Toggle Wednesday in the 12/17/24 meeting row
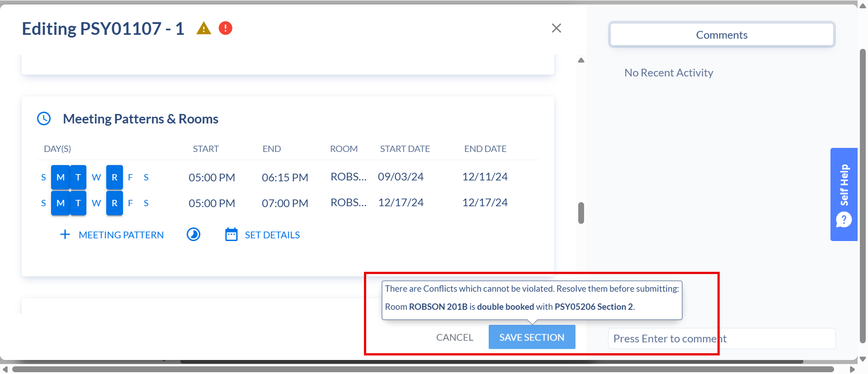868x374 pixels. point(96,203)
